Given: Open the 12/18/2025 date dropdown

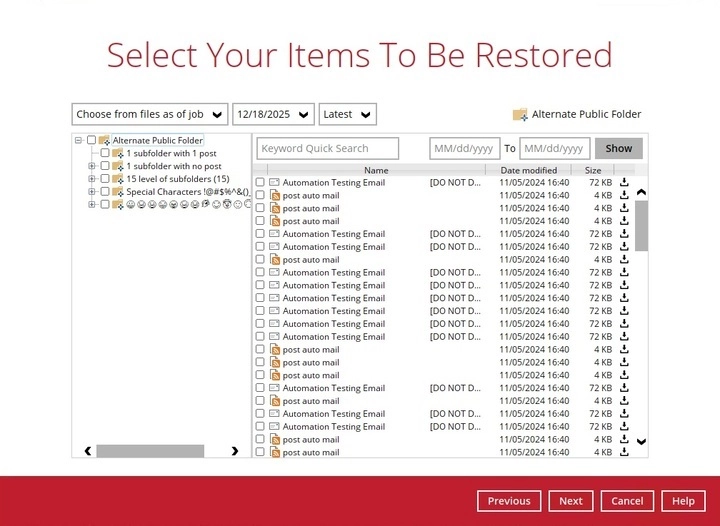Looking at the screenshot, I should 273,114.
